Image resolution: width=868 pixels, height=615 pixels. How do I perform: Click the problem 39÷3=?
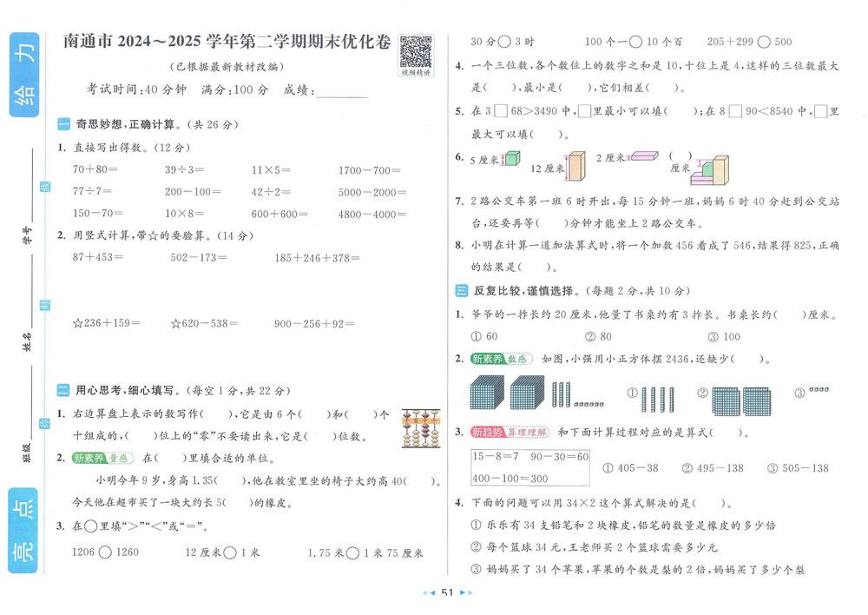pos(184,169)
